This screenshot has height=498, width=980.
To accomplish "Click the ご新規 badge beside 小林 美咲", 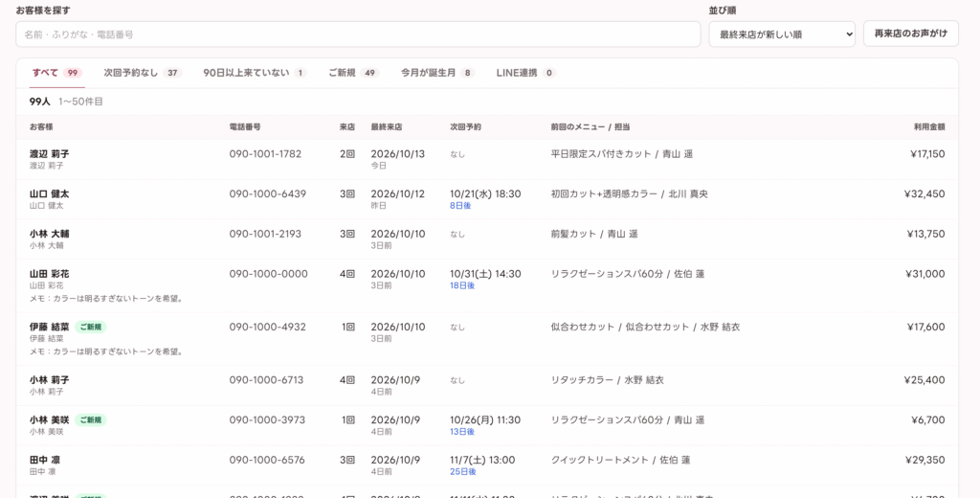I will click(91, 420).
